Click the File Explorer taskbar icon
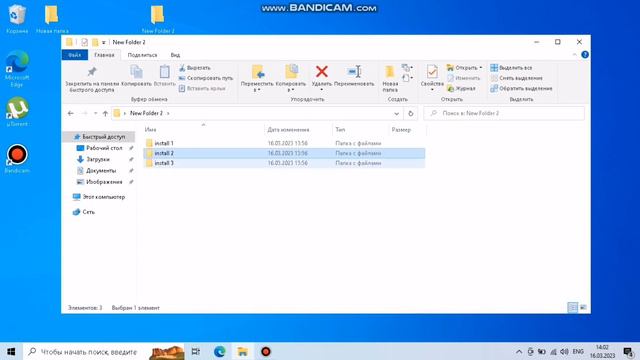 pos(242,351)
